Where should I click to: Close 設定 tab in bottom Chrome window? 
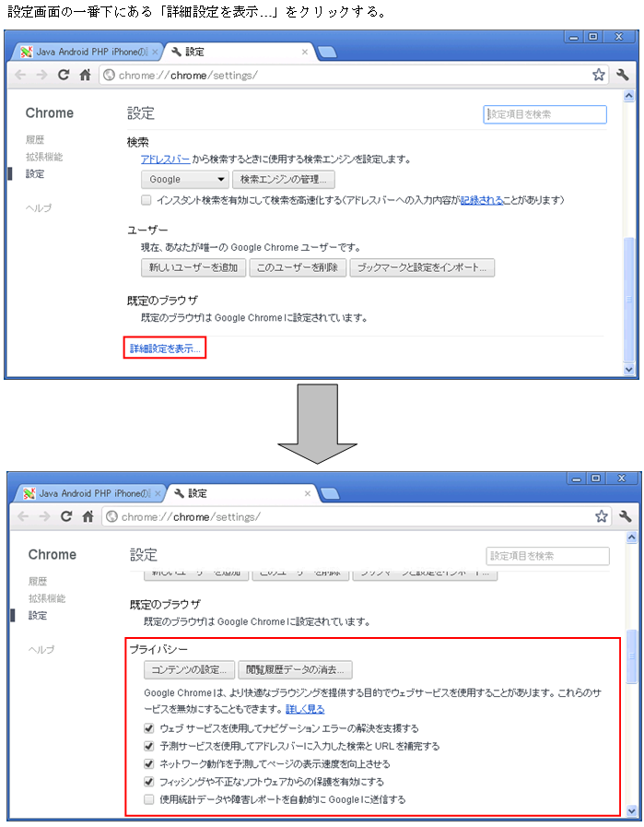point(307,493)
